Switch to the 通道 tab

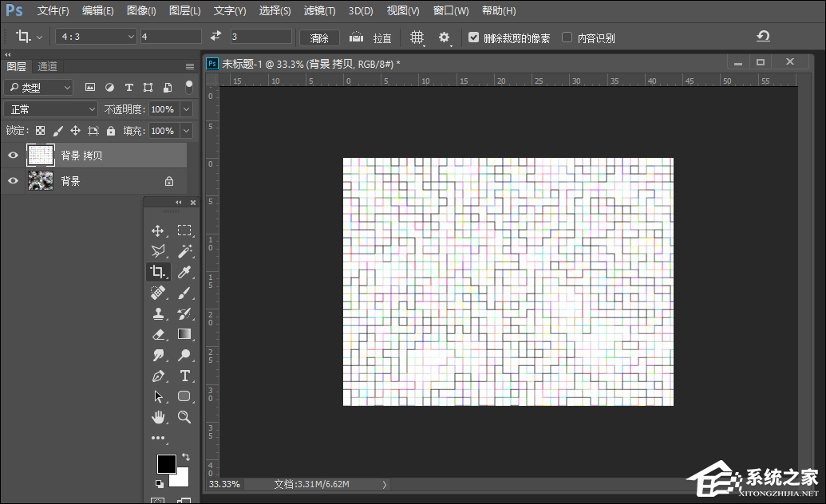click(47, 66)
